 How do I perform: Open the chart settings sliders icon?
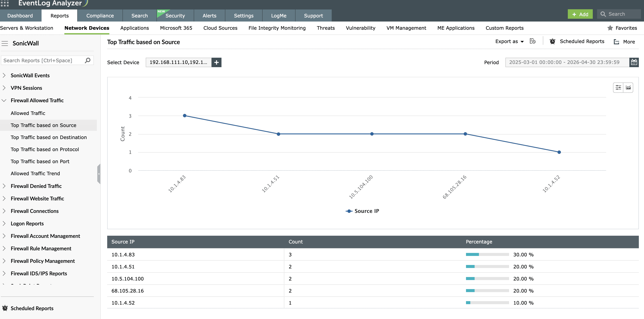click(x=618, y=88)
